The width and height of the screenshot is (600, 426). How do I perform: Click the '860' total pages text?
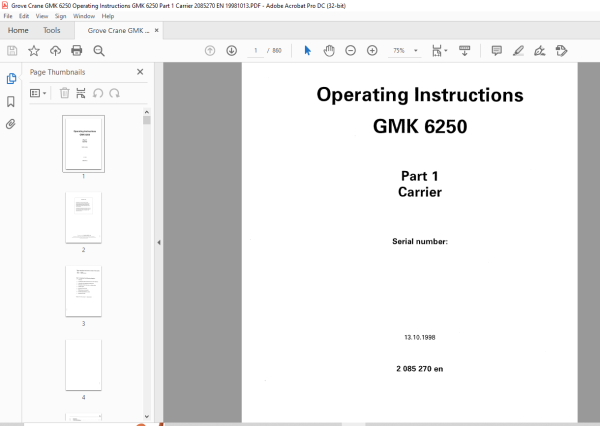[277, 51]
